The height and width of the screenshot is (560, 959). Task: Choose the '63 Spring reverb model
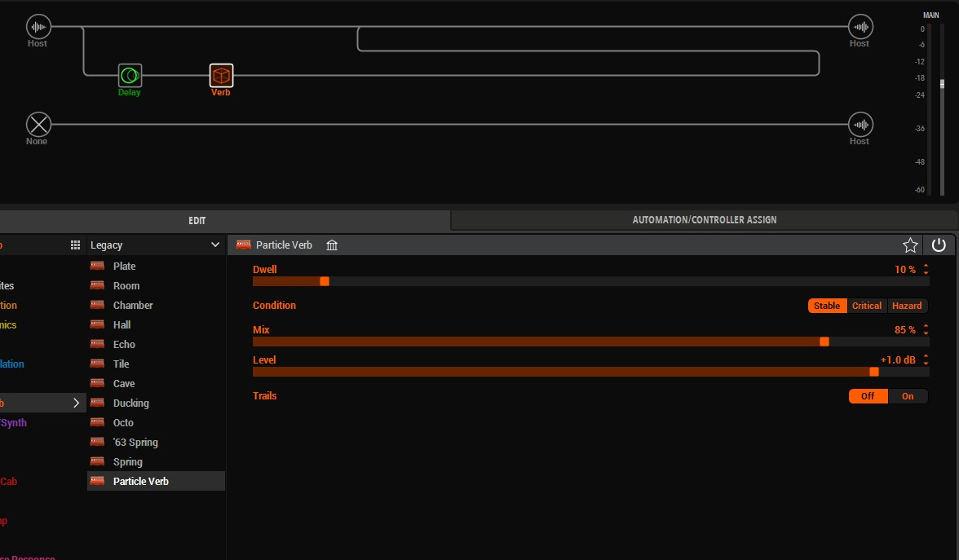pos(135,443)
